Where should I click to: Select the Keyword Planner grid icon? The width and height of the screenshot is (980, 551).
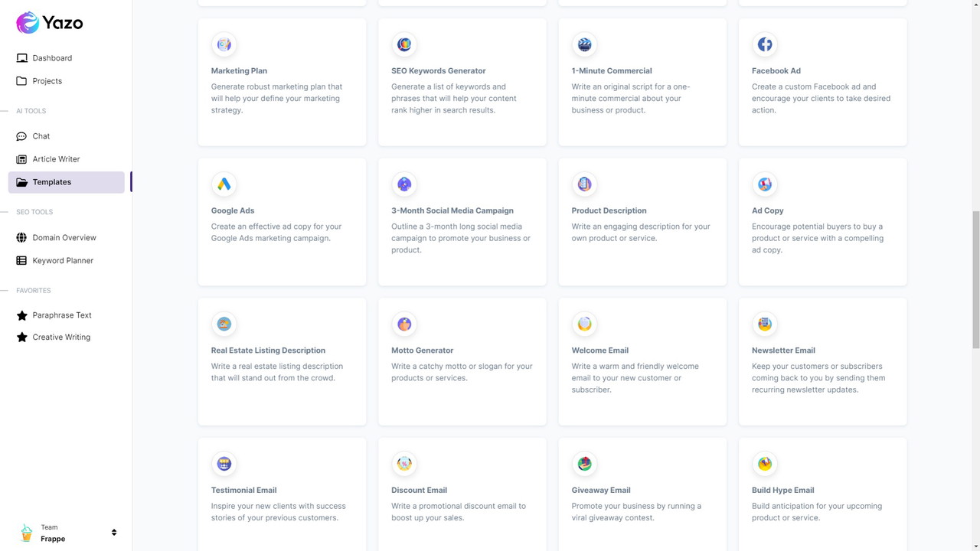[21, 260]
